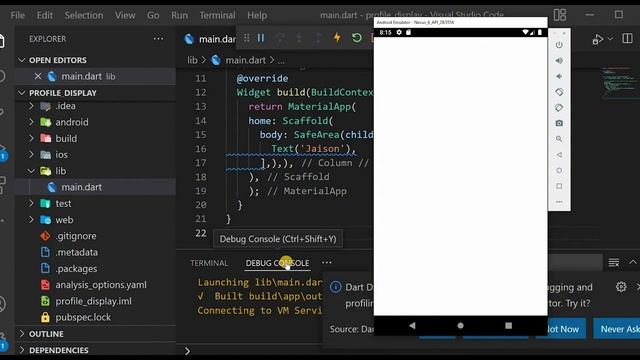Click emulator sidebar overview square

pos(559,186)
